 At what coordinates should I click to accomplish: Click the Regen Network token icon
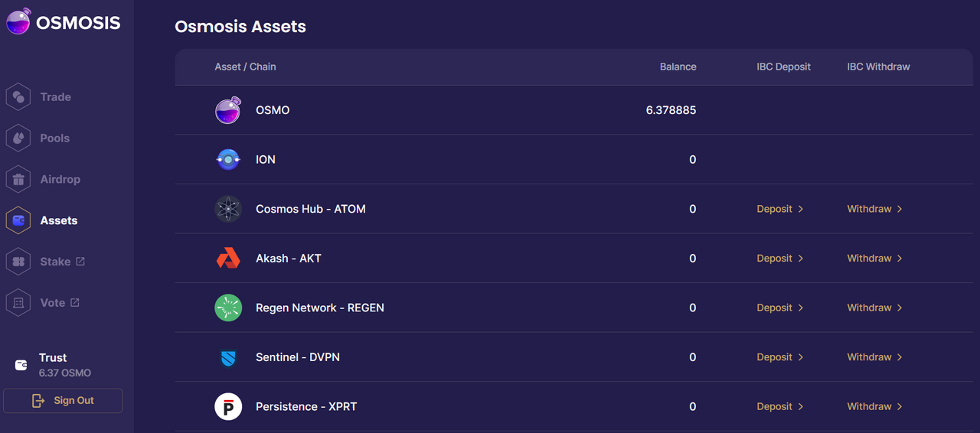pos(228,308)
